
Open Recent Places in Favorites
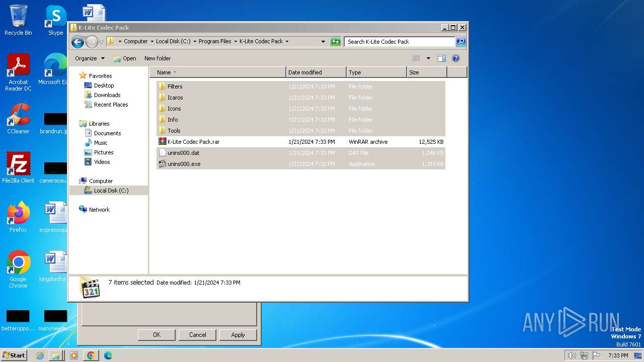pyautogui.click(x=111, y=105)
